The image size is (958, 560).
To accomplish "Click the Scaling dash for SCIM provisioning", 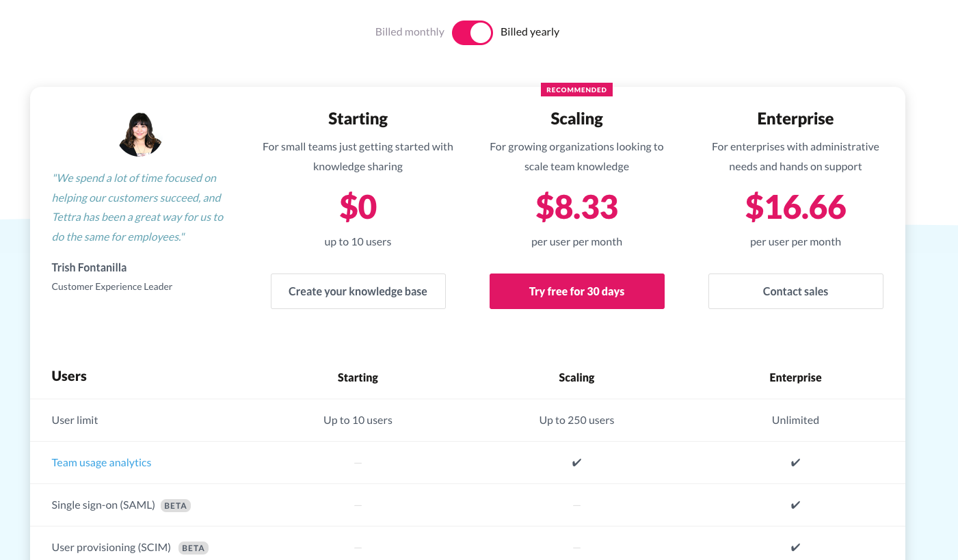I will [x=576, y=548].
